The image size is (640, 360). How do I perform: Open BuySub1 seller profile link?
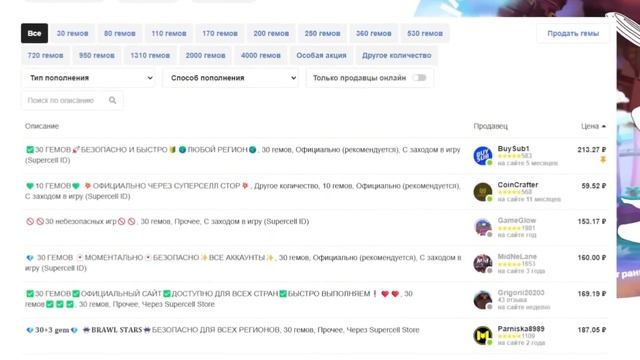coord(513,149)
